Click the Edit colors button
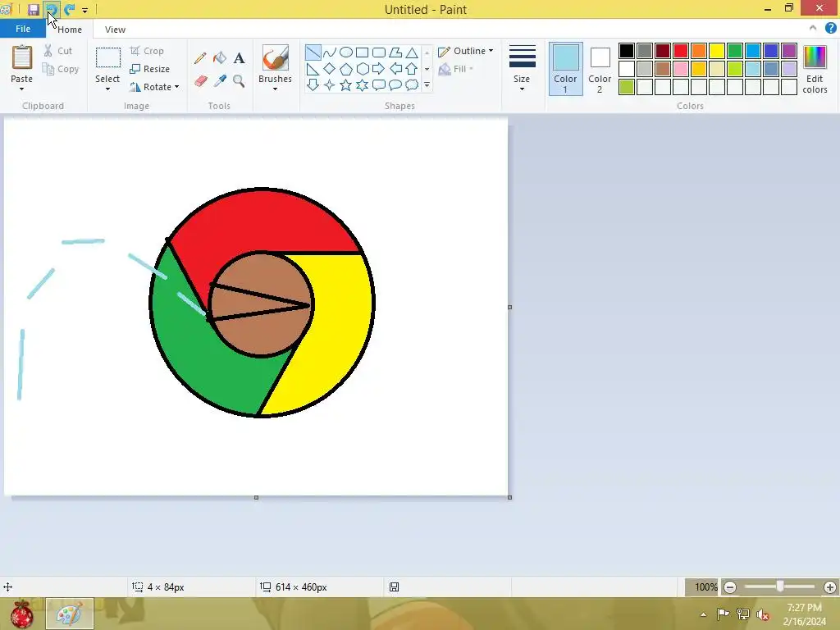 pyautogui.click(x=815, y=69)
